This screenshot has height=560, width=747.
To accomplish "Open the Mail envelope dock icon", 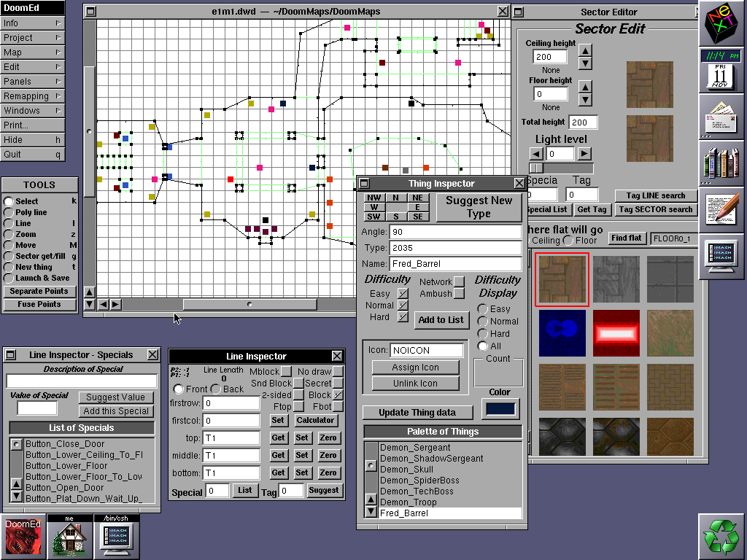I will pyautogui.click(x=722, y=117).
